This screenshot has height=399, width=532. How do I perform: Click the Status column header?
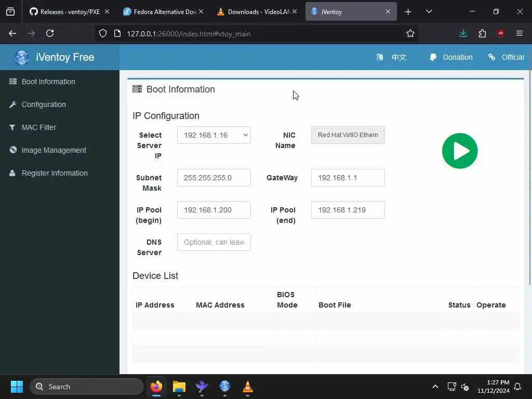pyautogui.click(x=459, y=304)
